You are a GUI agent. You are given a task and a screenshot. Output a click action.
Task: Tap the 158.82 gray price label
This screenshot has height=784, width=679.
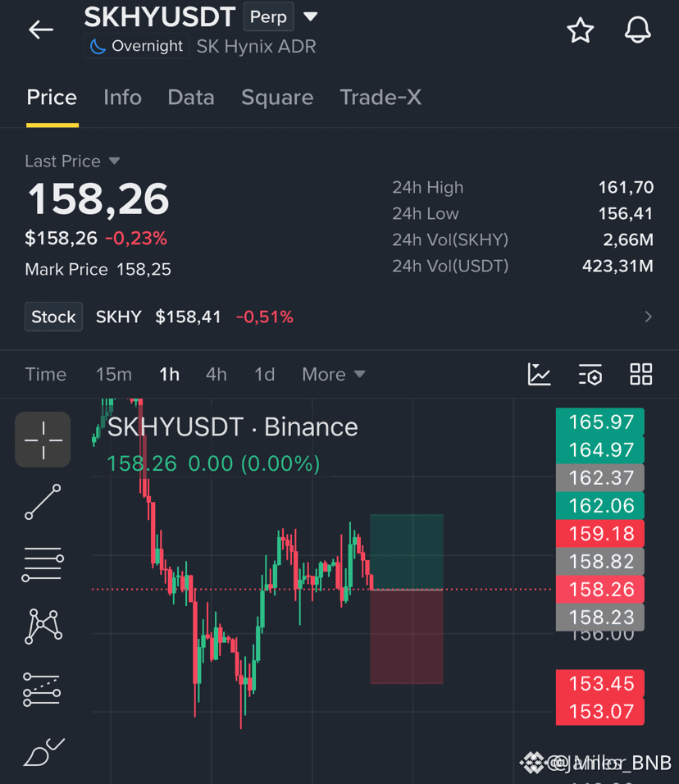600,562
